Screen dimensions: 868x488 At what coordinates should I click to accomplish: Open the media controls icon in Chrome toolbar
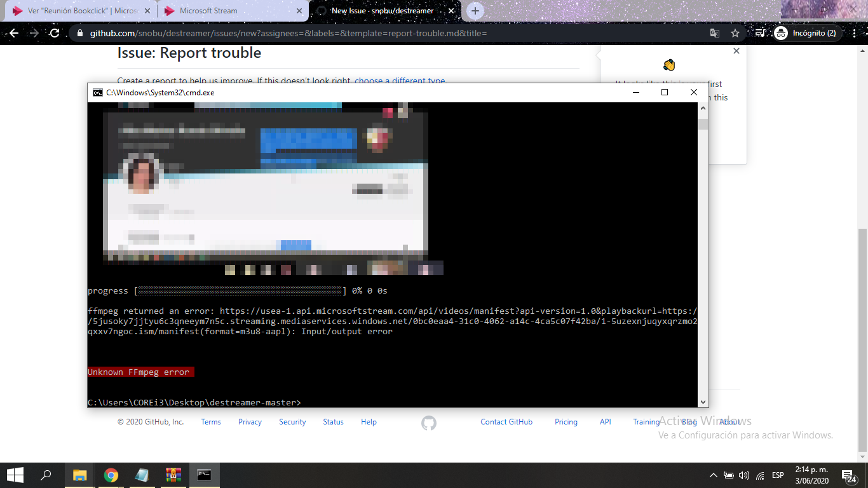pos(761,33)
